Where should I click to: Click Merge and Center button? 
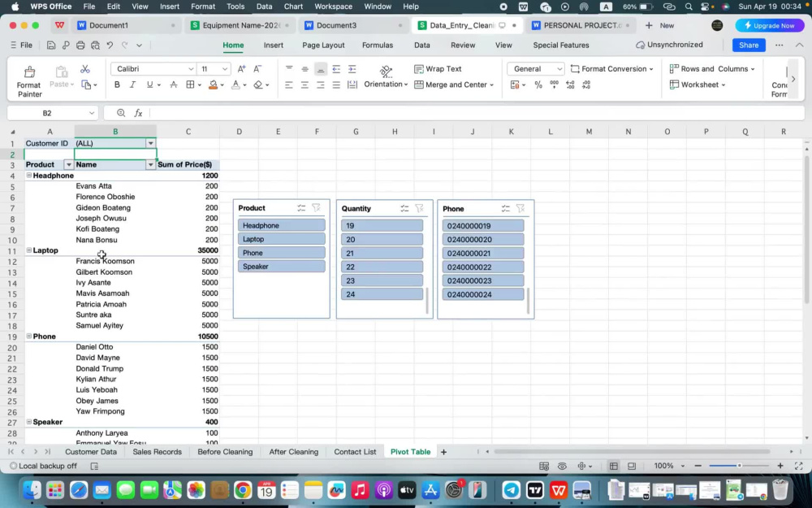pos(455,85)
